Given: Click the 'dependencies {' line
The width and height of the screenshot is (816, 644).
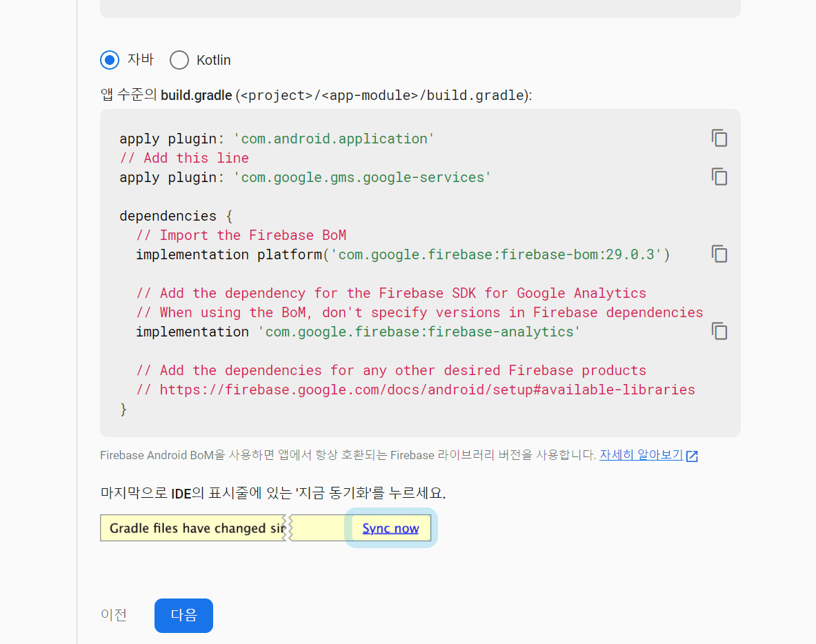Looking at the screenshot, I should pyautogui.click(x=176, y=216).
